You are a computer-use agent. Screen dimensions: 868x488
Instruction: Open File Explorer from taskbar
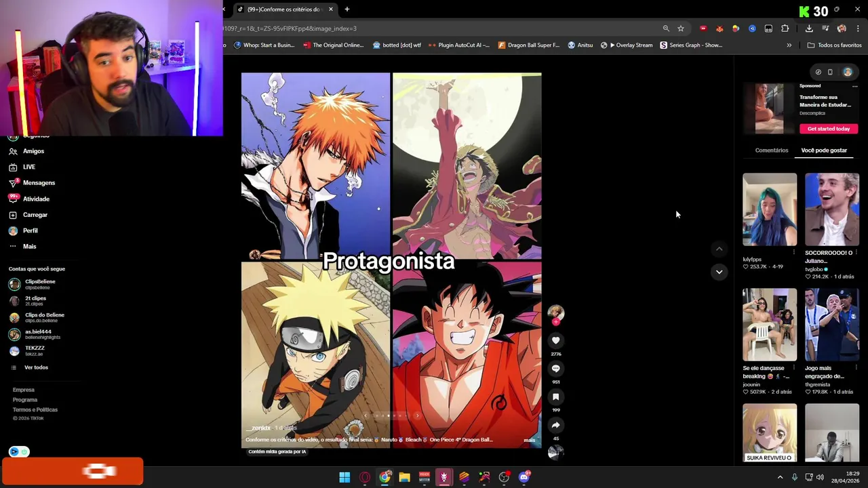click(x=404, y=477)
